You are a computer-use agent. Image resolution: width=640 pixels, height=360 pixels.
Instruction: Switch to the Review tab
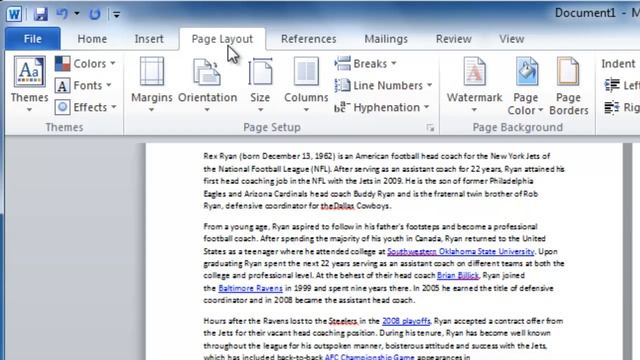pyautogui.click(x=453, y=39)
